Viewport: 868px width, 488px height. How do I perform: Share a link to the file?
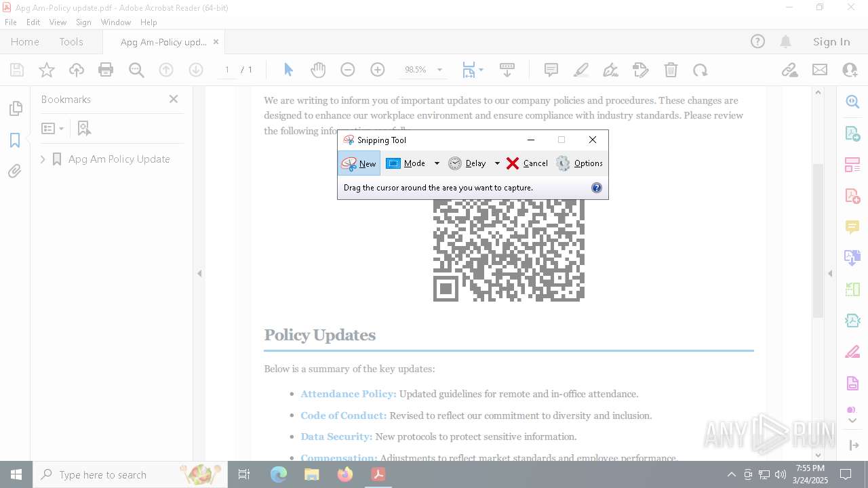(789, 70)
